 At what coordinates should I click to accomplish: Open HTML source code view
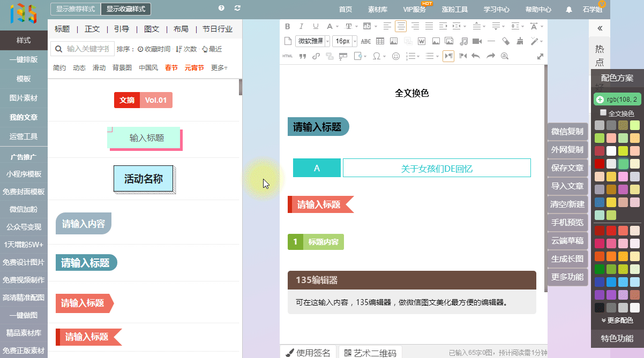coord(288,56)
